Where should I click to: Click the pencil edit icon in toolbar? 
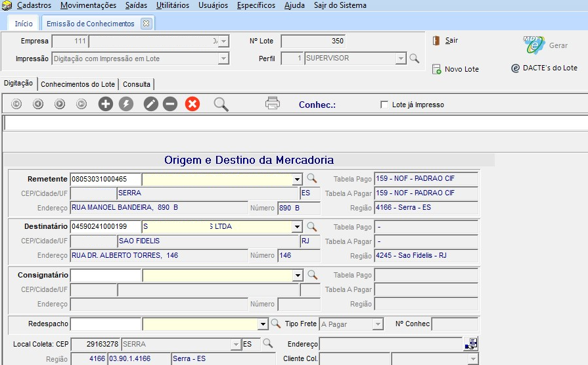(151, 104)
